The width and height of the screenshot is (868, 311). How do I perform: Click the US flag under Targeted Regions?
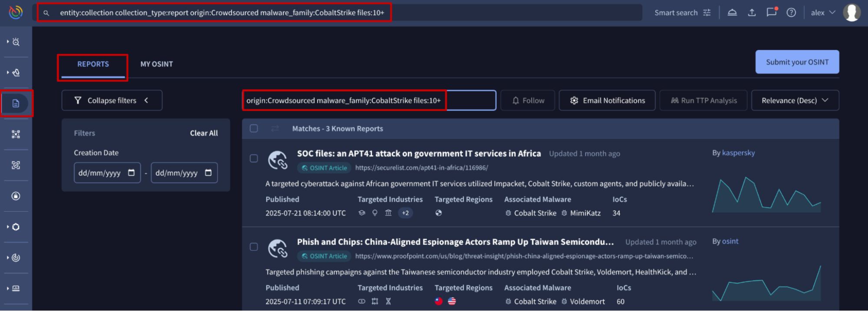click(452, 301)
